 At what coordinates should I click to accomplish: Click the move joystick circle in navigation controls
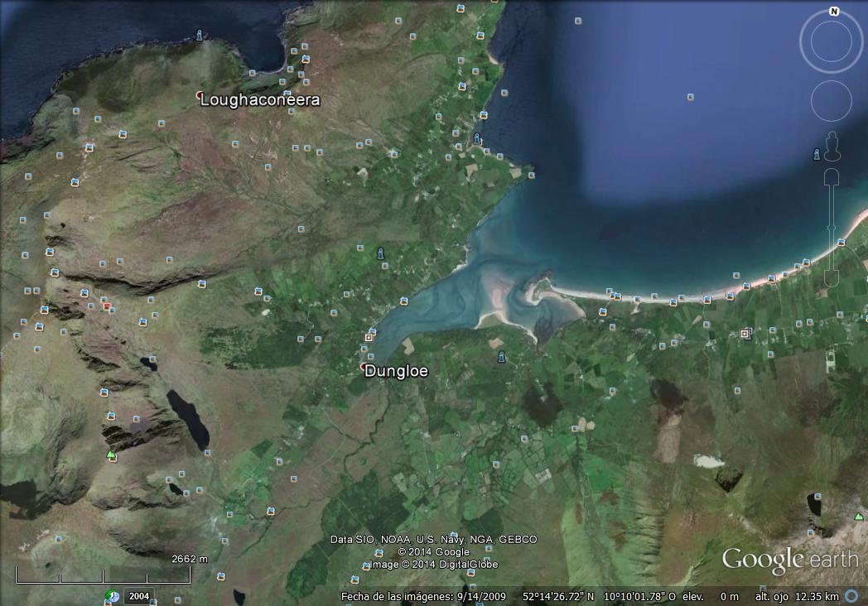[x=831, y=101]
